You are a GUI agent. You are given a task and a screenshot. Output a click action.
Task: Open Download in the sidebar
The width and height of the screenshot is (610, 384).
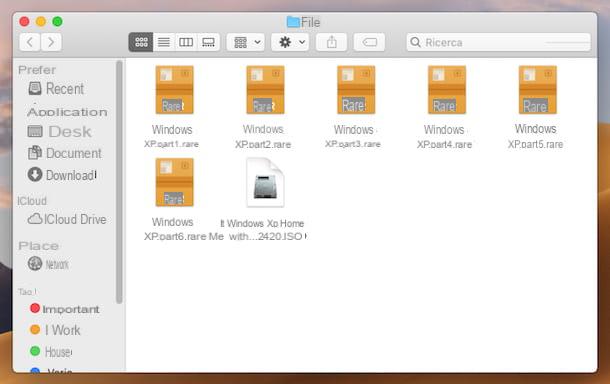(71, 175)
